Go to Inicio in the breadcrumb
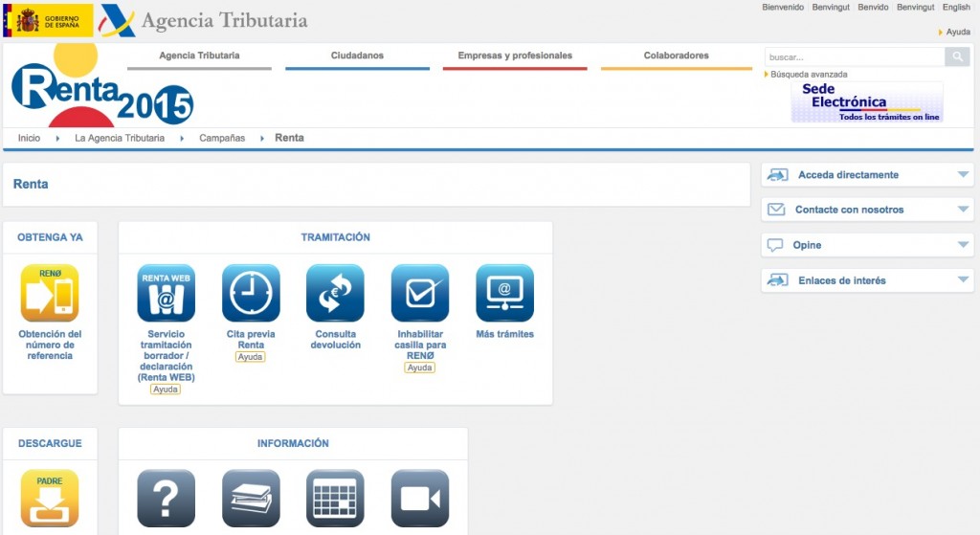 pos(29,138)
